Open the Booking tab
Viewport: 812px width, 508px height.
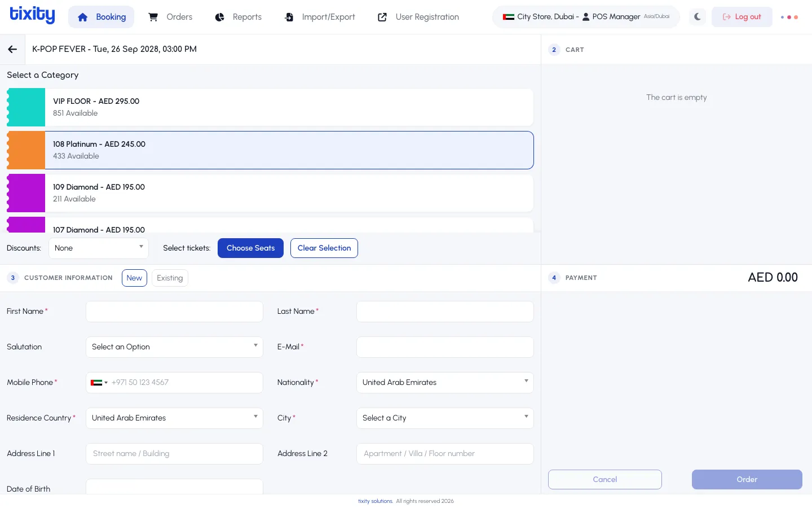(x=101, y=17)
